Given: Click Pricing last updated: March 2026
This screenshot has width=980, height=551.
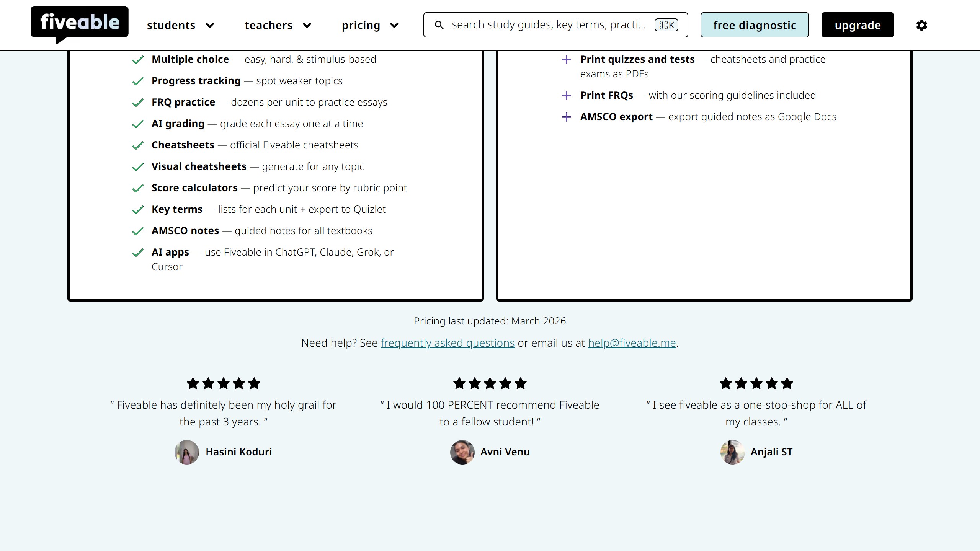Looking at the screenshot, I should [x=490, y=321].
